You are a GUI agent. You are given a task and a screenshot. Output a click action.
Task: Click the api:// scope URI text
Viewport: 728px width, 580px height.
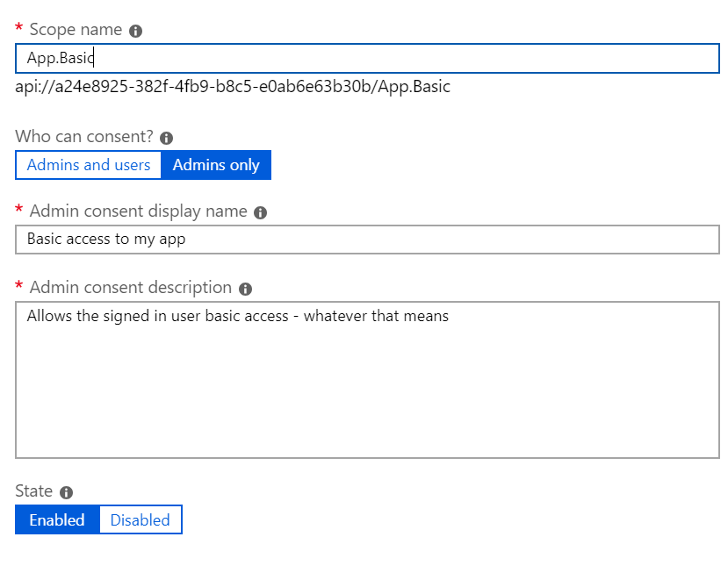(x=233, y=87)
